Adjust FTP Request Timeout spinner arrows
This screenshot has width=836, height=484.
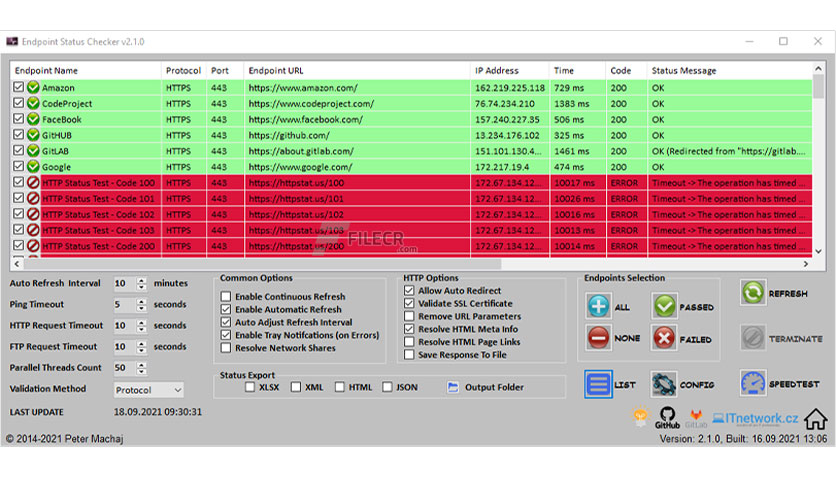(141, 346)
